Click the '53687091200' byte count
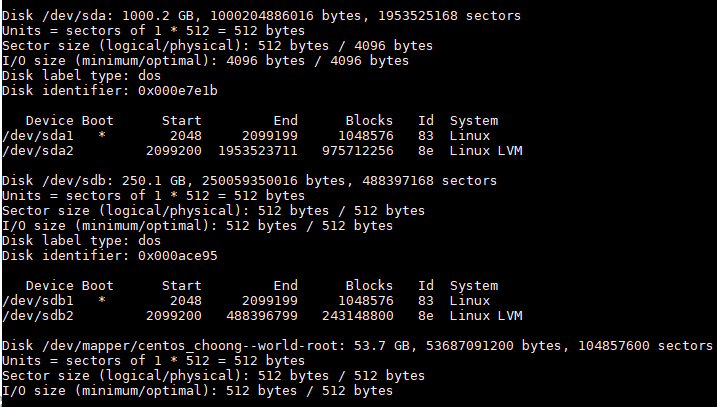Screen dimensions: 717x407 [470, 346]
